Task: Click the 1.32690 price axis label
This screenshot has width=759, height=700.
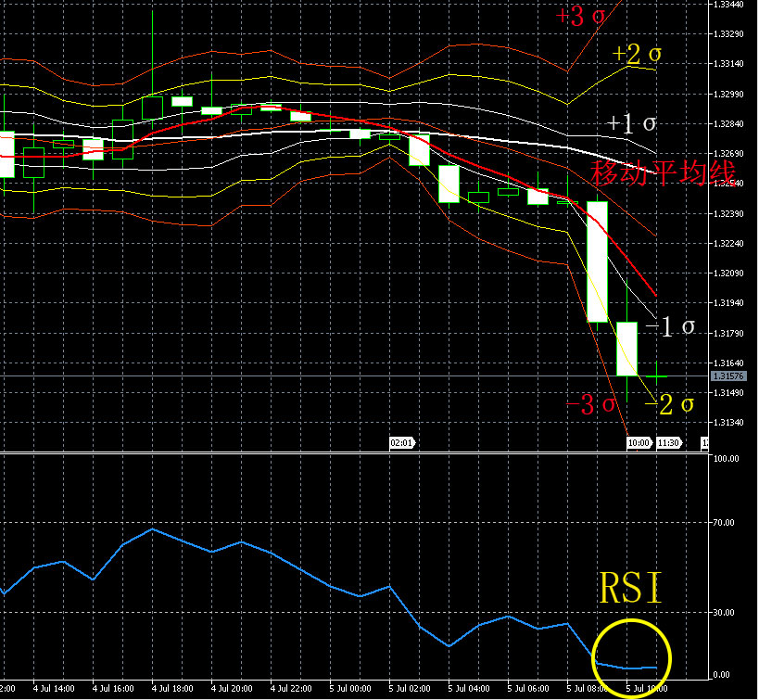Action: click(x=729, y=154)
